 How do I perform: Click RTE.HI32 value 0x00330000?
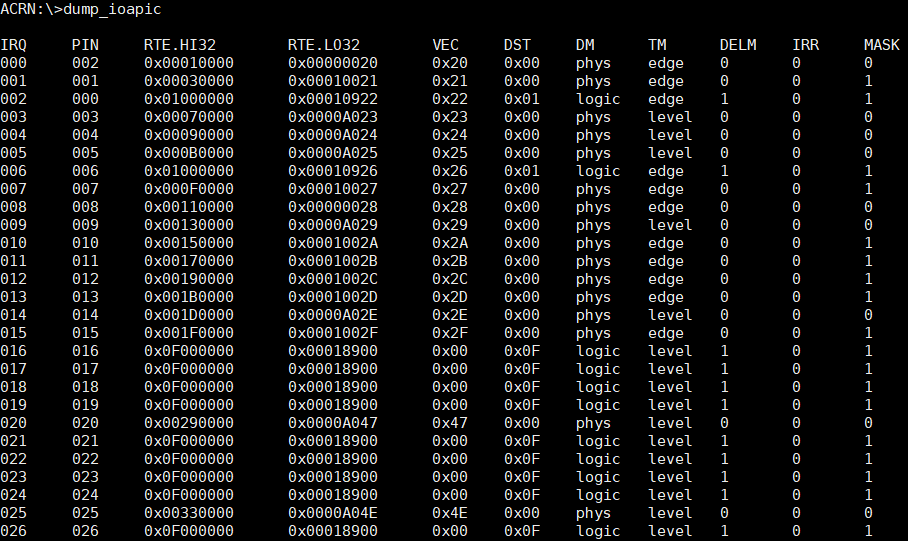[189, 513]
